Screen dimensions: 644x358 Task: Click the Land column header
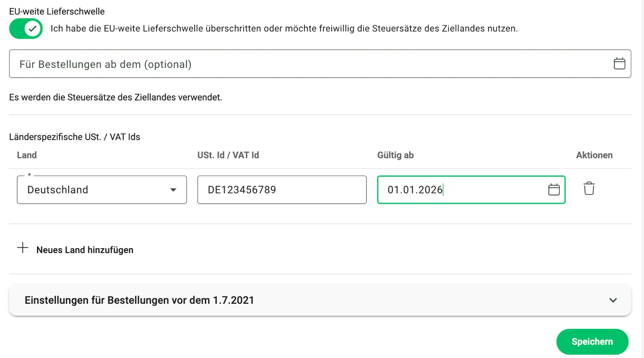pyautogui.click(x=27, y=155)
